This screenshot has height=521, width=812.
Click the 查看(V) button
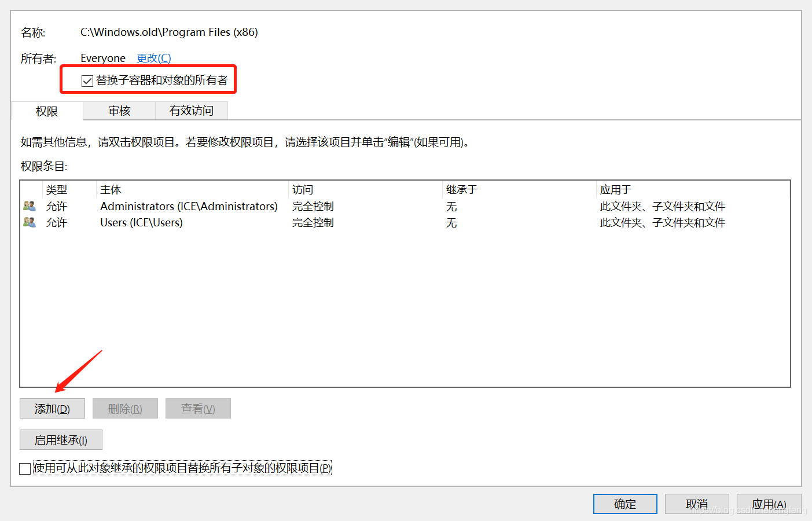[198, 409]
